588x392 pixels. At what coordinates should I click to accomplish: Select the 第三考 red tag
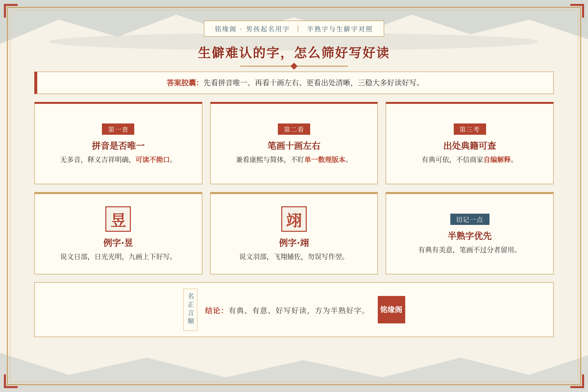(x=470, y=129)
